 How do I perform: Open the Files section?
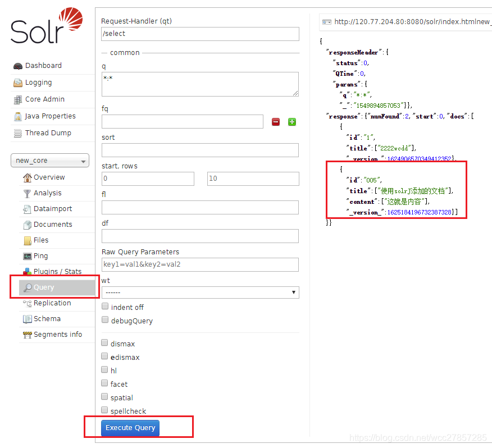(x=41, y=240)
